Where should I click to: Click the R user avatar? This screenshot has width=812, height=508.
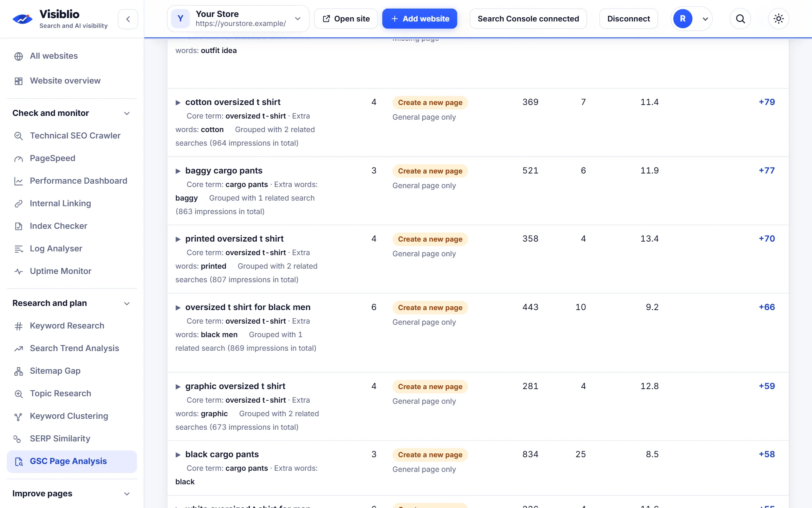[683, 19]
